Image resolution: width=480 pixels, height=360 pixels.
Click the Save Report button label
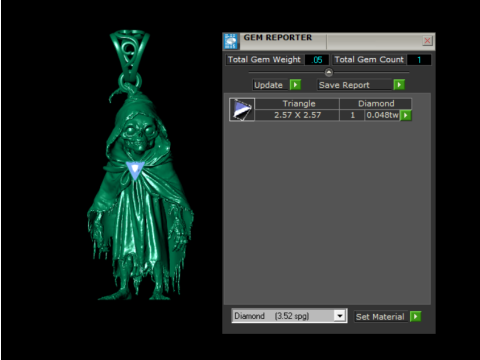354,85
